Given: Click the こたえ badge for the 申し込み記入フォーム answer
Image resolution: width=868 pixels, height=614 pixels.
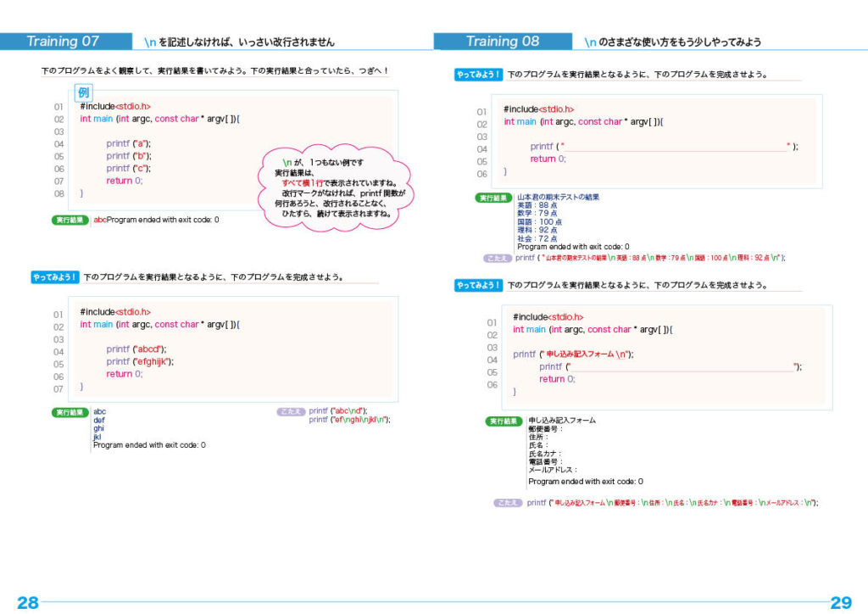Looking at the screenshot, I should pyautogui.click(x=509, y=503).
